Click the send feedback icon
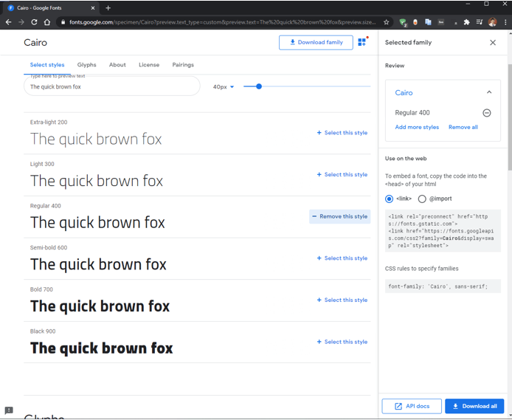The image size is (512, 420). (9, 410)
